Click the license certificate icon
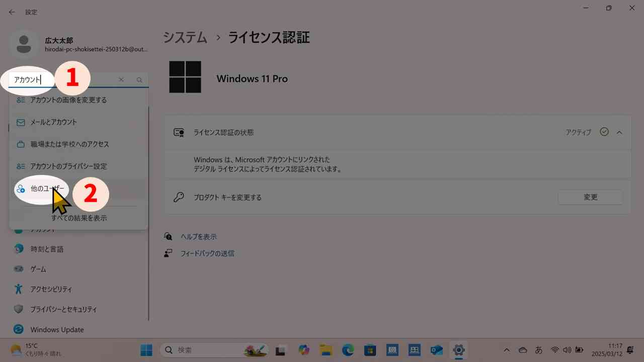Screen dimensions: 644x362 (x=179, y=133)
